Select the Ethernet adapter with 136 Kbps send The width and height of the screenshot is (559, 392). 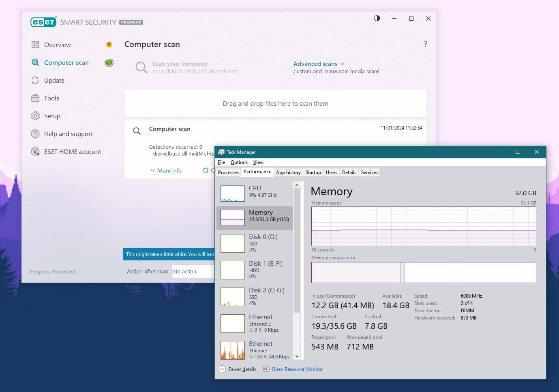click(255, 350)
